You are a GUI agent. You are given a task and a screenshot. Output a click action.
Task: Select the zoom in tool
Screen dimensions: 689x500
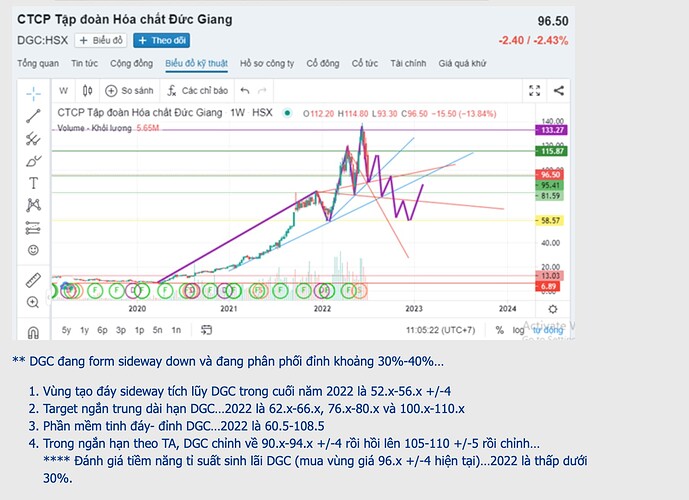point(33,302)
